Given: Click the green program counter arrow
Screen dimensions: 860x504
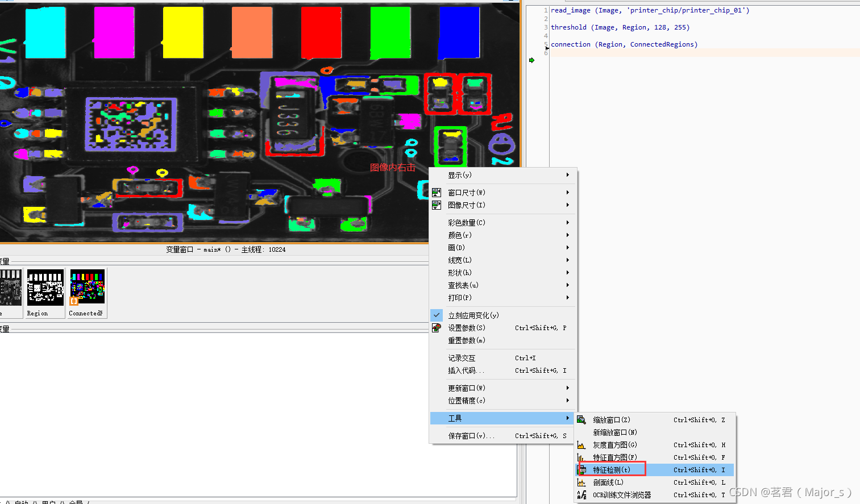Looking at the screenshot, I should (x=532, y=60).
